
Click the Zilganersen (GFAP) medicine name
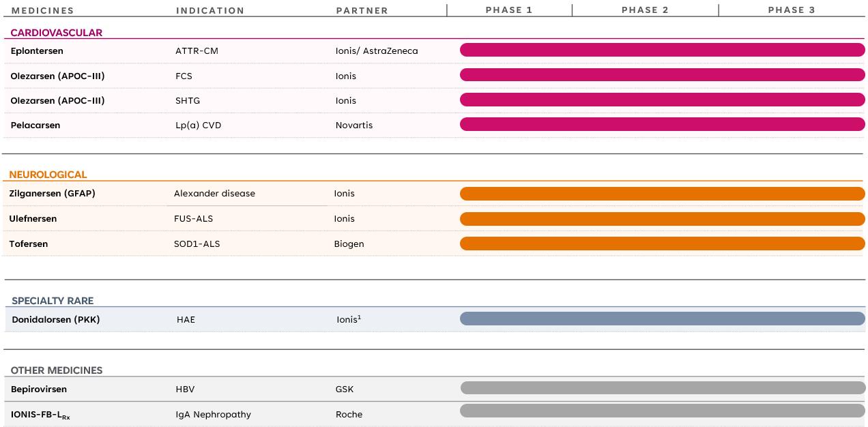pyautogui.click(x=52, y=194)
